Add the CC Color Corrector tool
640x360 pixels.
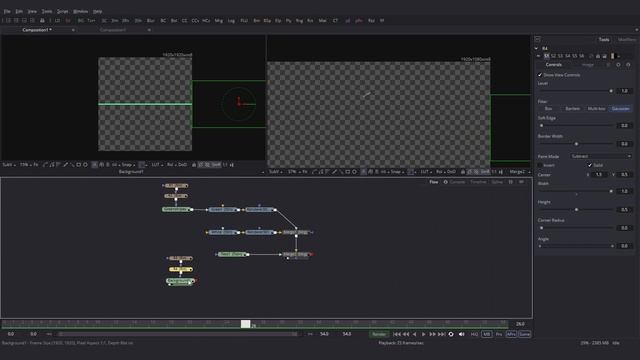(x=184, y=20)
